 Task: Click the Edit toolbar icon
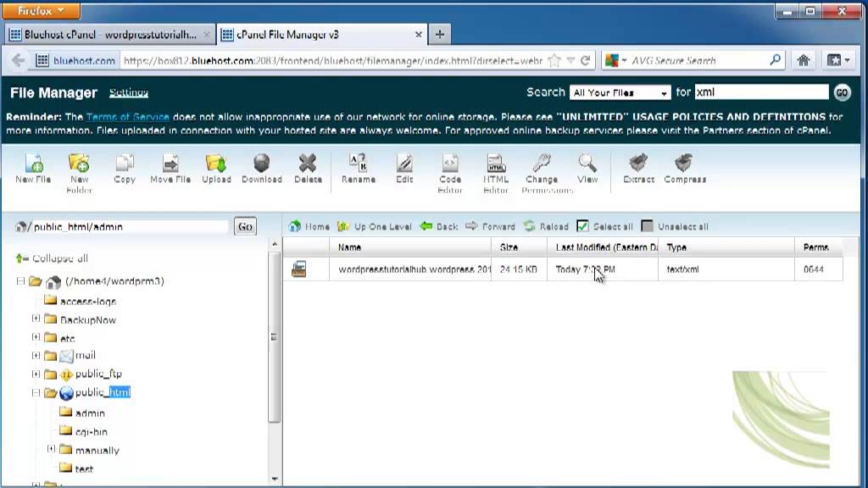pos(404,169)
